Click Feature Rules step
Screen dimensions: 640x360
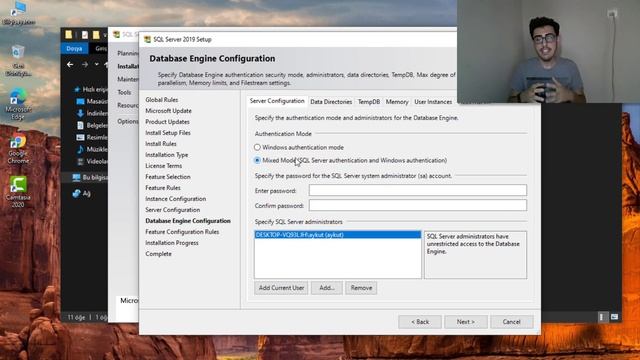163,188
